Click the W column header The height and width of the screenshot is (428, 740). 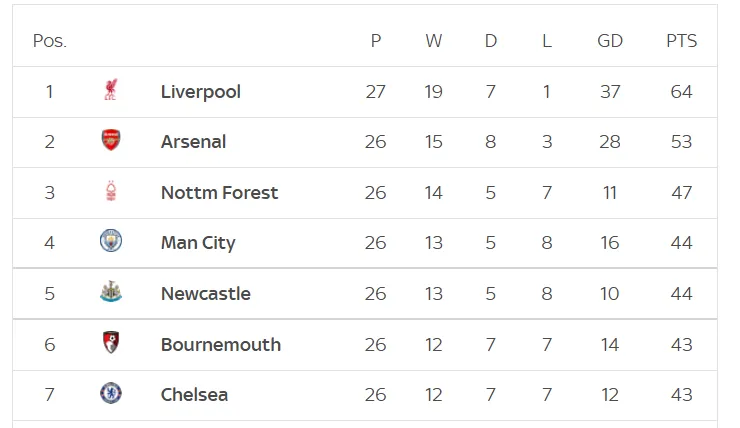tap(433, 41)
